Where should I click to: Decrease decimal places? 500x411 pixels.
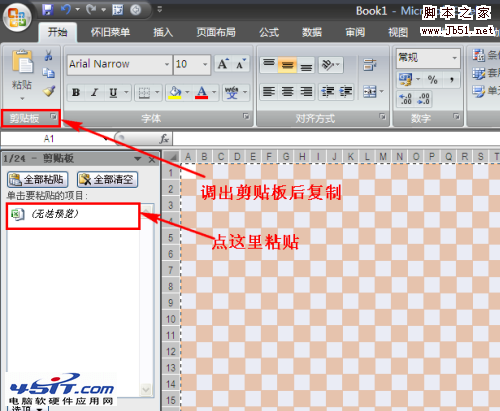pos(423,99)
